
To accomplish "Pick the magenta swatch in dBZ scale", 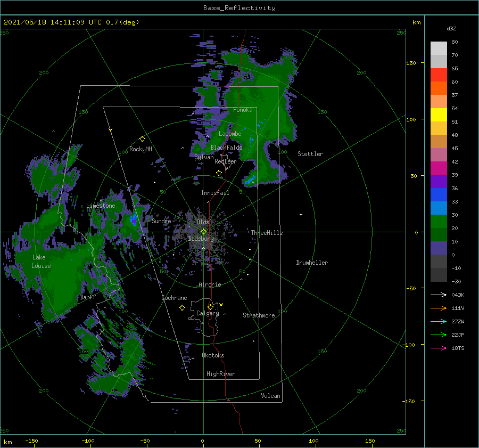I will pyautogui.click(x=439, y=168).
